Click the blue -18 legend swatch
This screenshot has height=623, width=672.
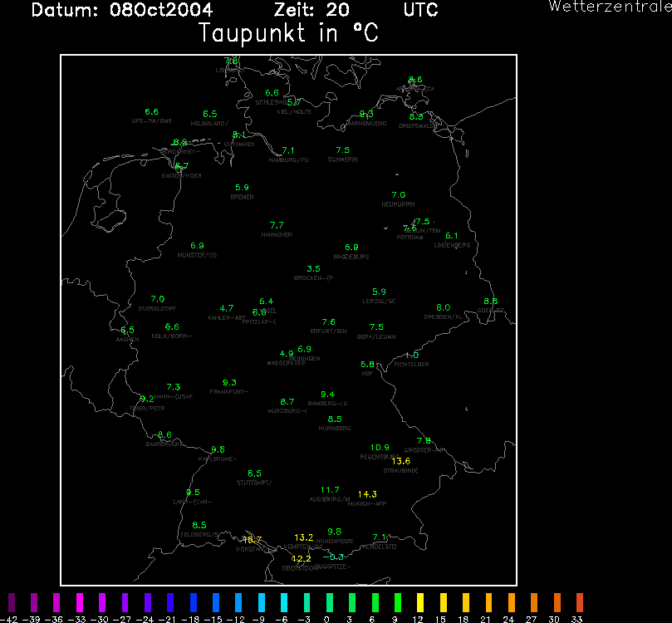194,602
